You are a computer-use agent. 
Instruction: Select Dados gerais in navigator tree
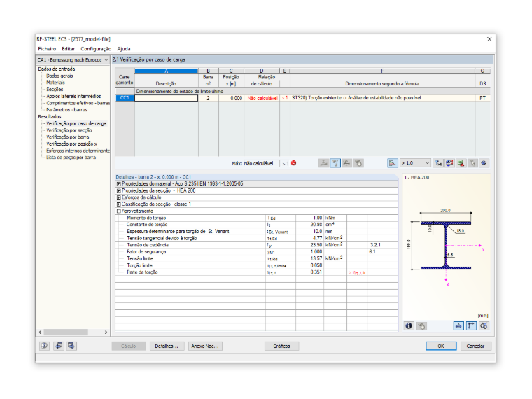[59, 76]
